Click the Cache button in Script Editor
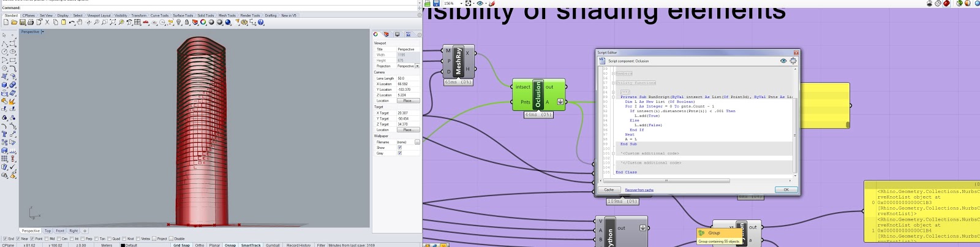The image size is (980, 247). point(609,190)
